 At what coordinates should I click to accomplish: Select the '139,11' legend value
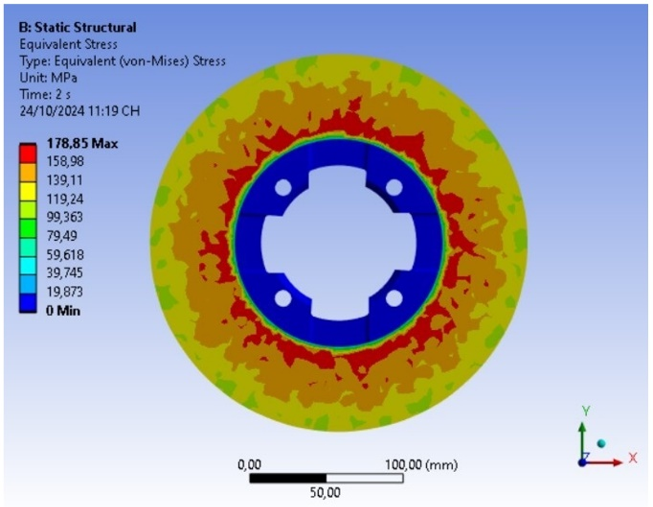pos(65,180)
